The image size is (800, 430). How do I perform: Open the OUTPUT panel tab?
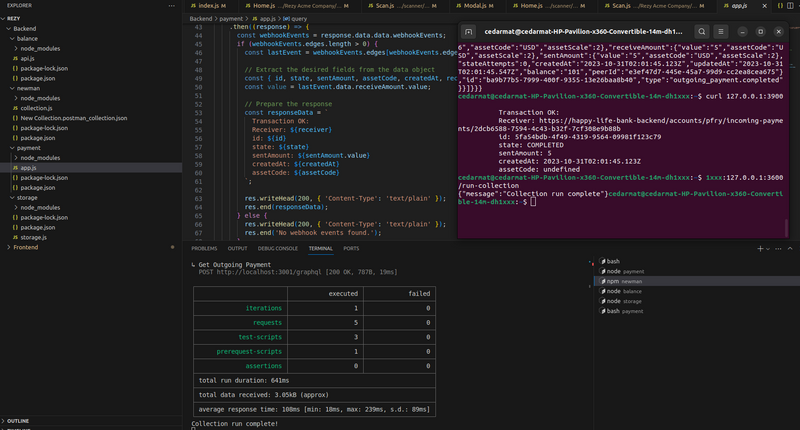coord(237,249)
